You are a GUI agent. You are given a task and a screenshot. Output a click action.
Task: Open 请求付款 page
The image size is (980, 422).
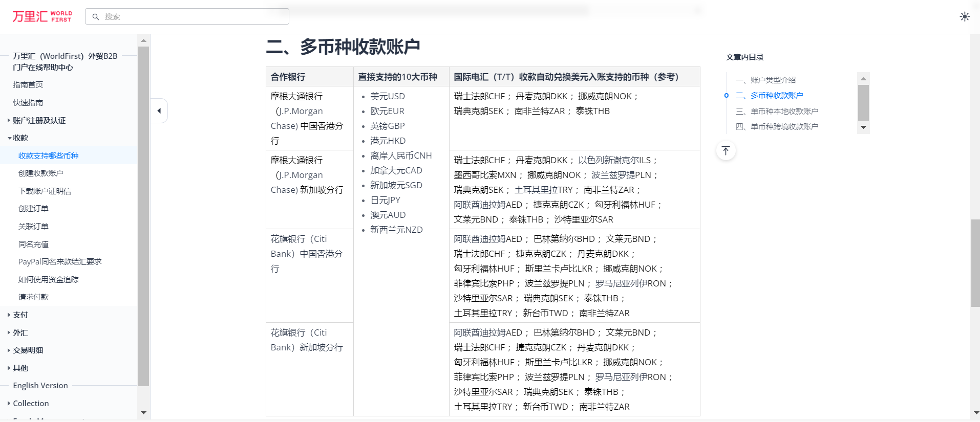point(33,297)
